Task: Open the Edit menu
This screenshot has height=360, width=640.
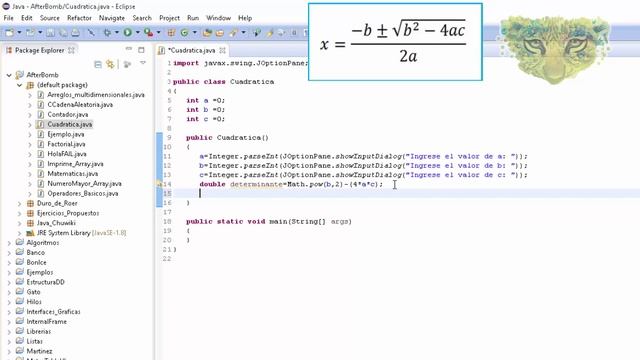Action: [27, 18]
